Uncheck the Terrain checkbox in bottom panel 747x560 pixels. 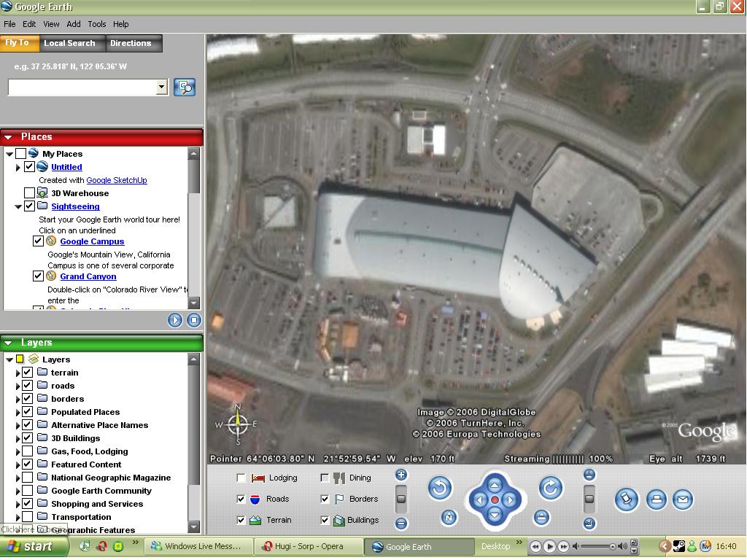tap(241, 520)
